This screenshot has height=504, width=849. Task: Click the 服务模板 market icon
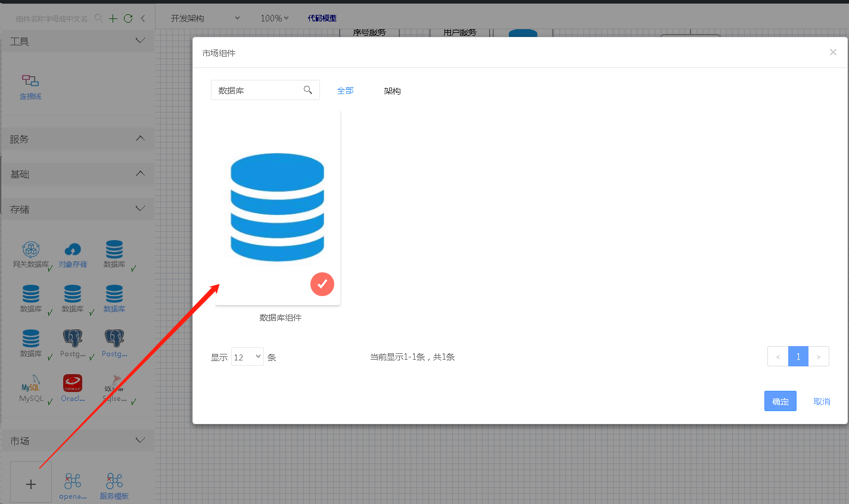114,481
